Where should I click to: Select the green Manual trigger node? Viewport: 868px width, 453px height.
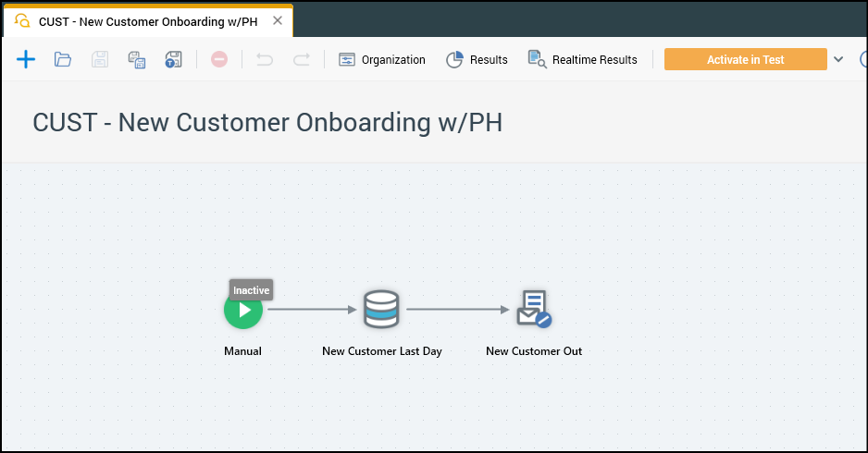(243, 311)
